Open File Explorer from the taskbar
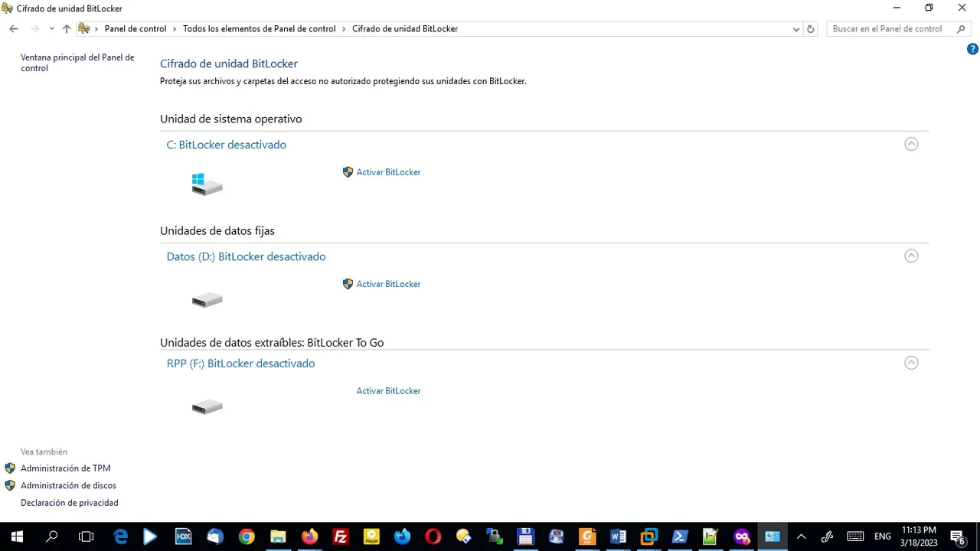 coord(278,536)
